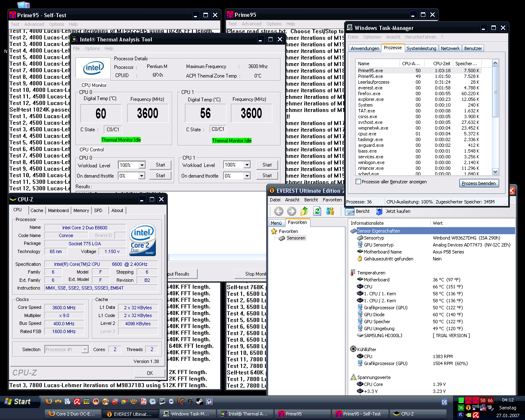Click the Avira umbrella tray icon
525x420 pixels.
click(476, 415)
